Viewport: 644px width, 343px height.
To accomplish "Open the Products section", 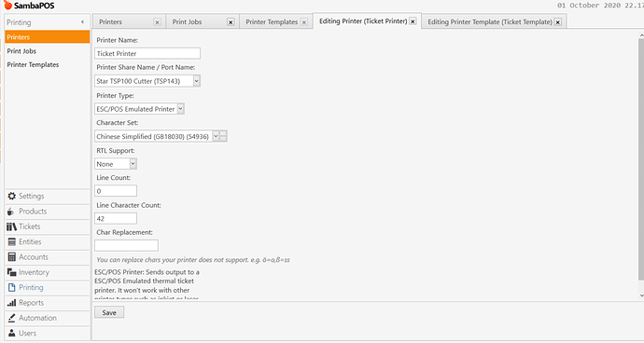I will point(48,212).
